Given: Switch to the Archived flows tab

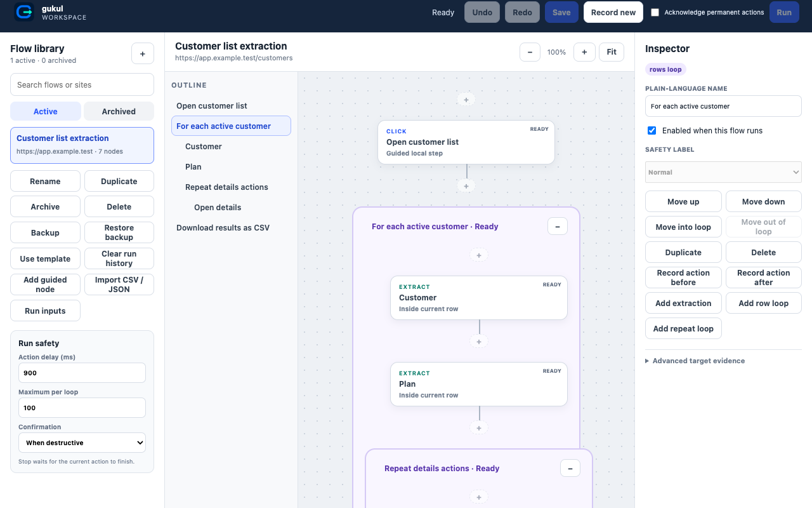Looking at the screenshot, I should (119, 111).
